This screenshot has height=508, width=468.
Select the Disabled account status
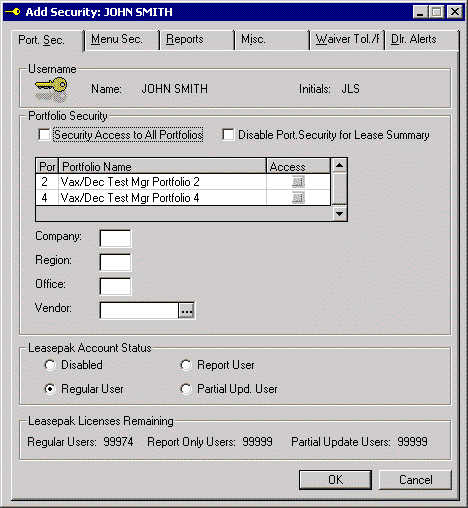coord(50,365)
